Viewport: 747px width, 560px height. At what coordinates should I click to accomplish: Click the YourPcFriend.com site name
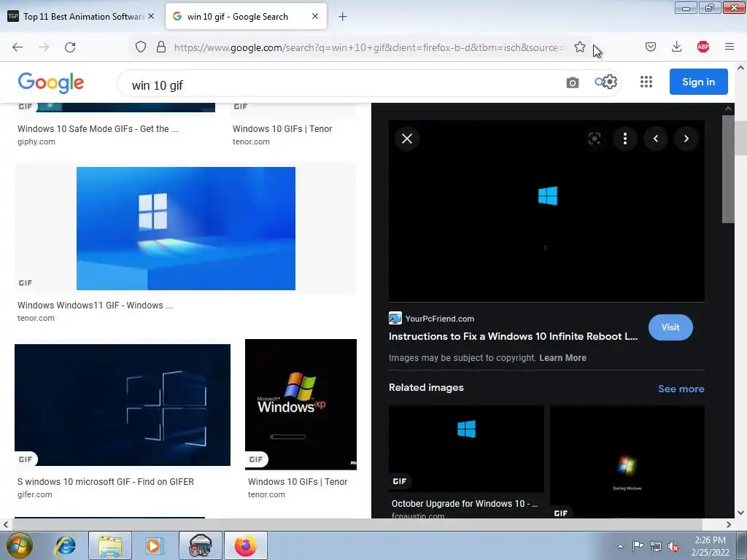click(x=440, y=319)
